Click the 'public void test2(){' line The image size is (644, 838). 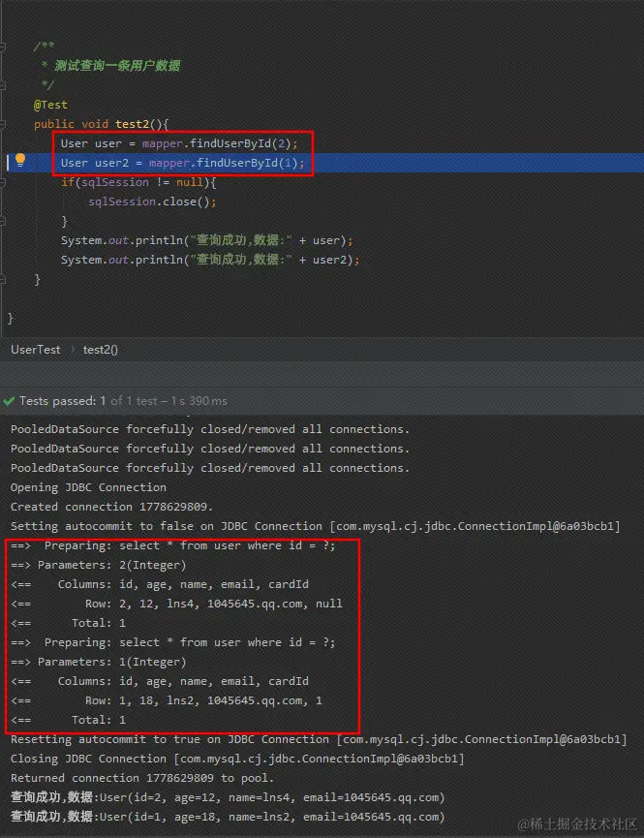pos(101,124)
